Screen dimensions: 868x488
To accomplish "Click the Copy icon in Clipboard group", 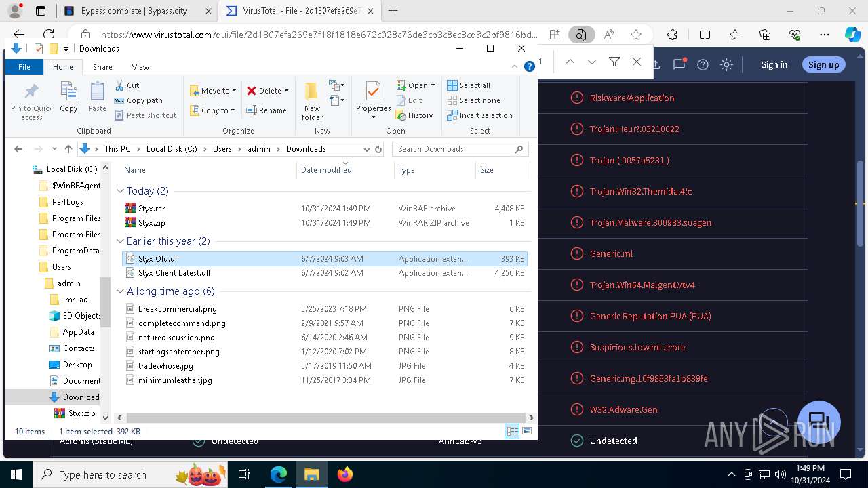I will (68, 98).
